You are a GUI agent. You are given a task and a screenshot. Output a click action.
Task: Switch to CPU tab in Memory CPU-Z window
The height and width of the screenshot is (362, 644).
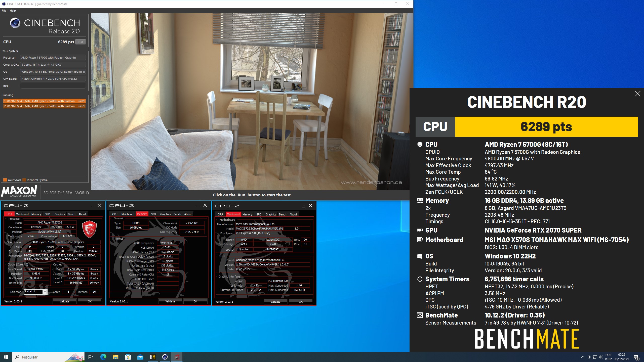(x=115, y=214)
